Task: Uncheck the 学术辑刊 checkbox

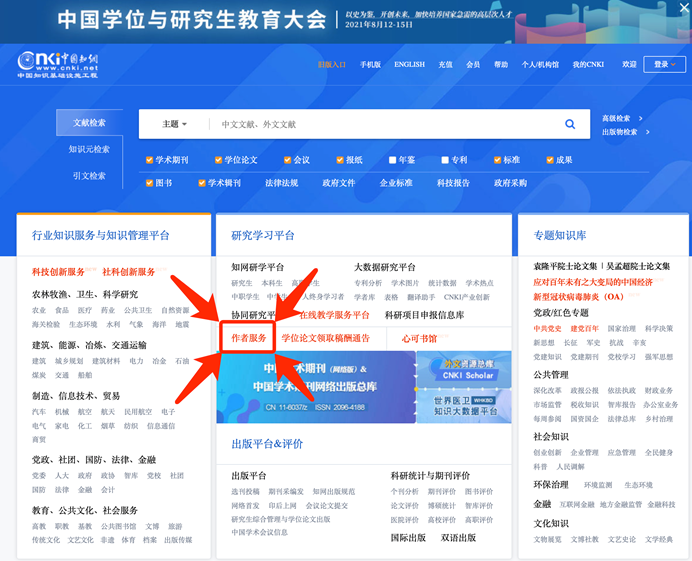Action: 202,183
